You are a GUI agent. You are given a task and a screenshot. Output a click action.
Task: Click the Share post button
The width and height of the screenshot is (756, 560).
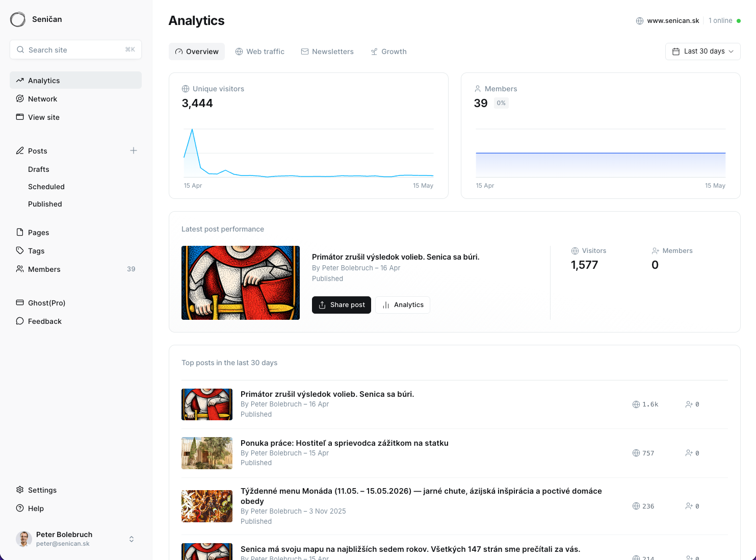(x=342, y=305)
